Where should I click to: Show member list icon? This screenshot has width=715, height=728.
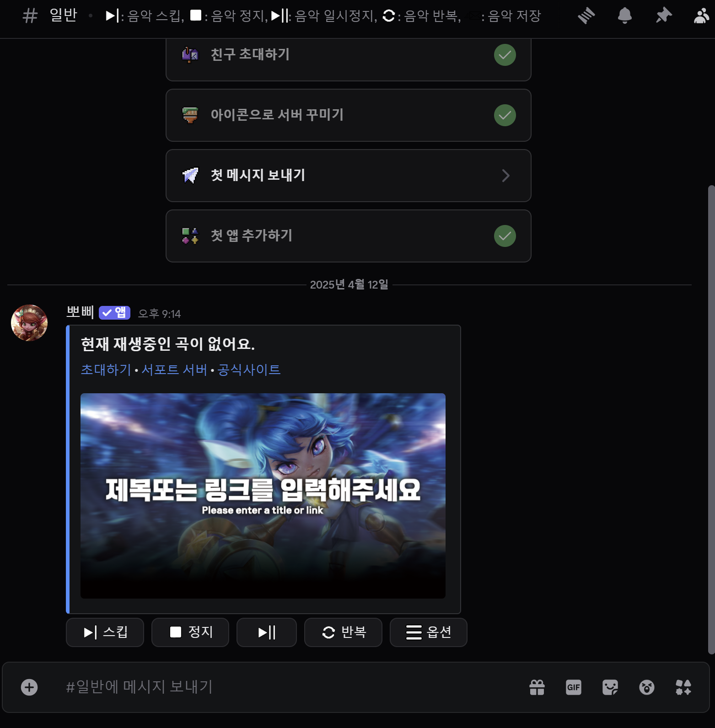(x=701, y=16)
